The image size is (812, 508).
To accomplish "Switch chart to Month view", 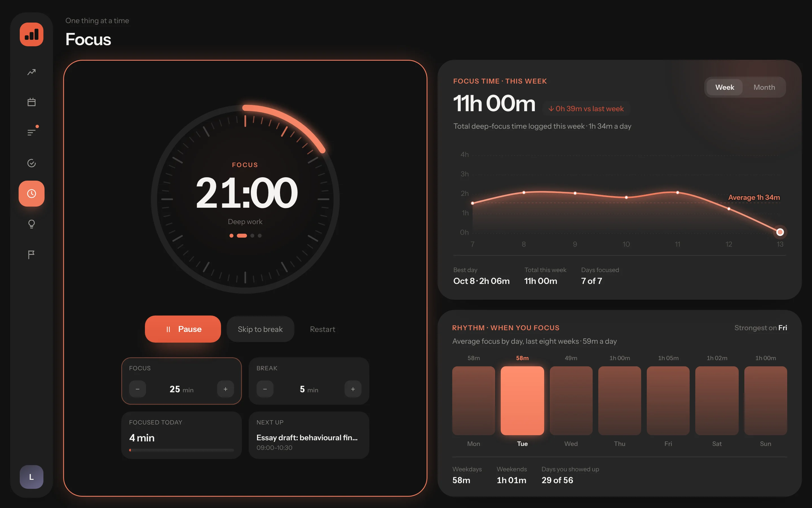I will (764, 87).
